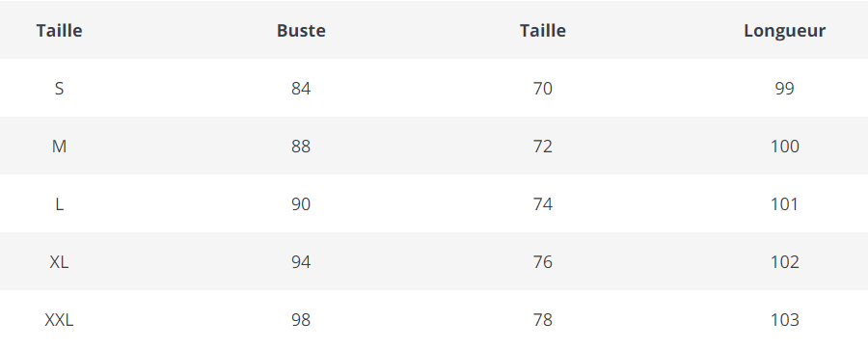This screenshot has height=348, width=868.
Task: Click the length value 99
Action: tap(784, 89)
